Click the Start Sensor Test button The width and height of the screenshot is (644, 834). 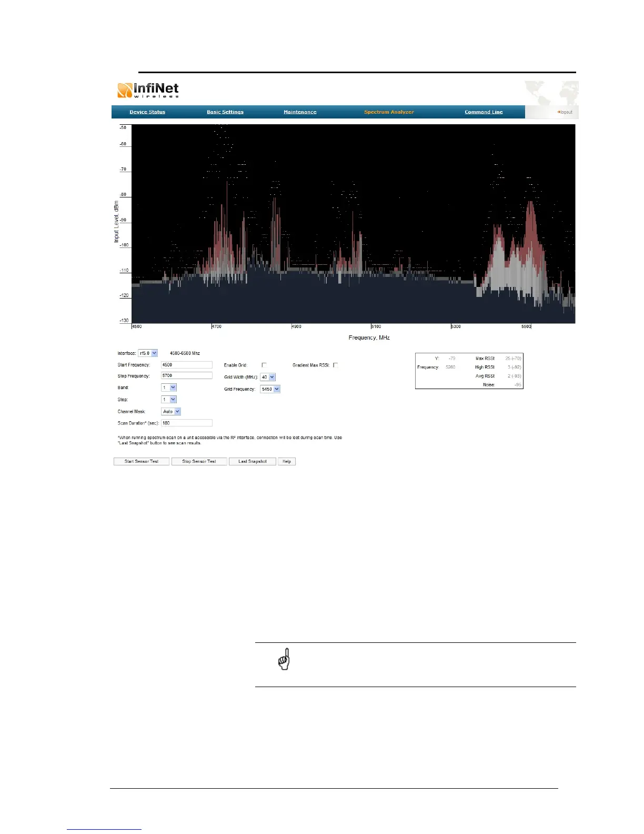[x=142, y=462]
